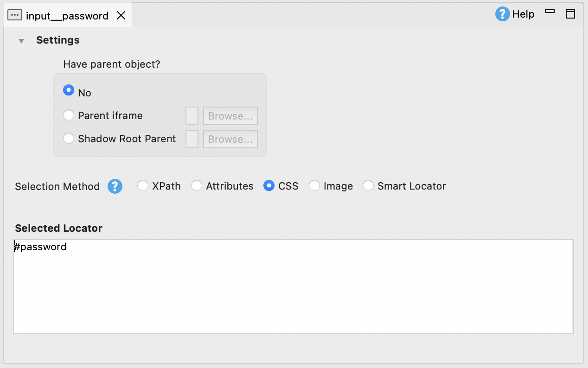Maximize the editor panel
588x368 pixels.
pos(570,14)
